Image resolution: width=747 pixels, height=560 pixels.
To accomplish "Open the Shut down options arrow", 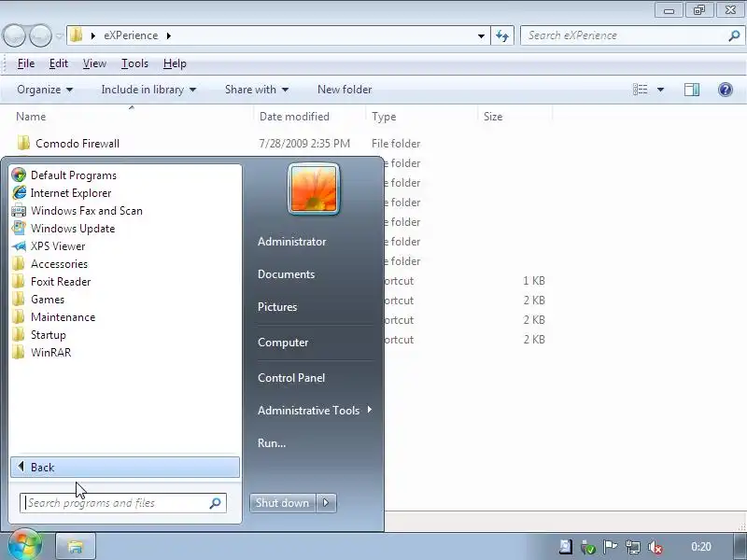I will coord(326,503).
